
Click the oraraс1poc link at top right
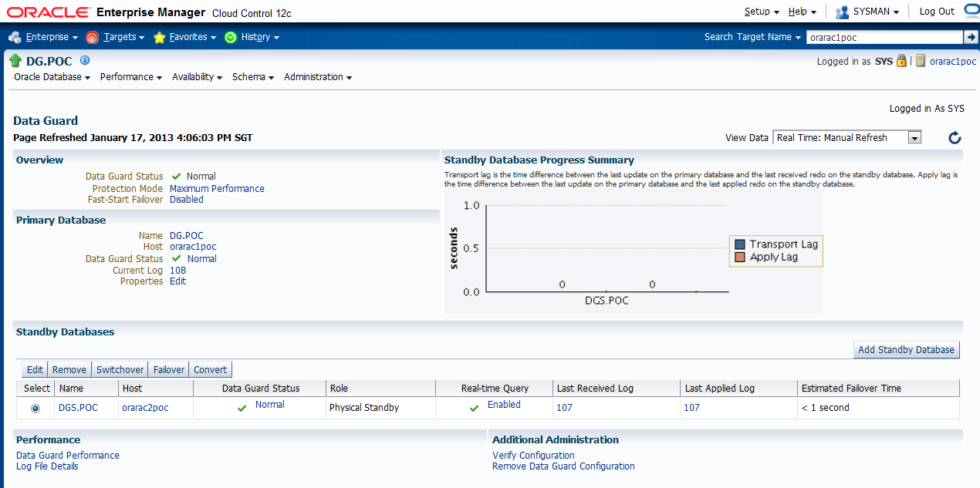(x=954, y=61)
